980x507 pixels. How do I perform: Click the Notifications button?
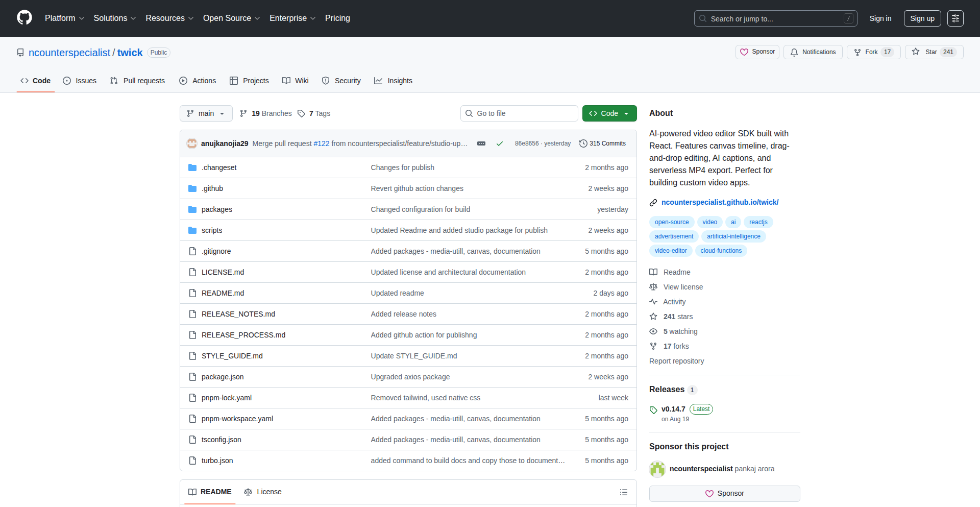(x=813, y=52)
